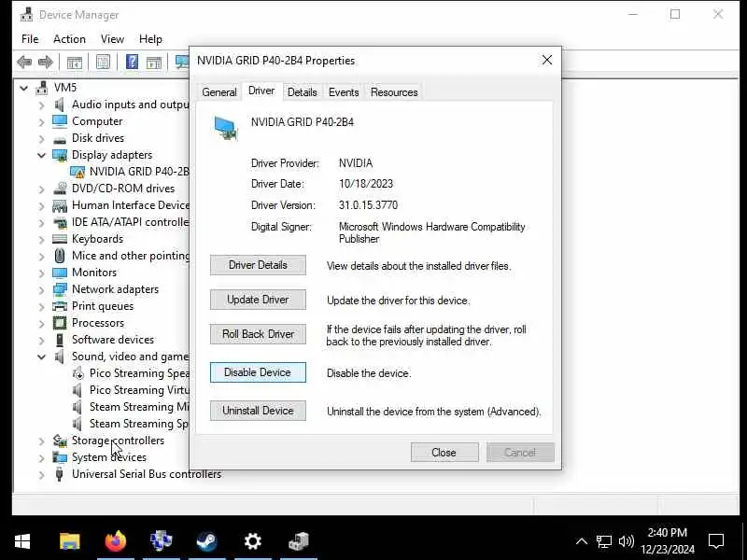Image resolution: width=747 pixels, height=560 pixels.
Task: Click the Show/Hide Action Pane toolbar icon
Action: (154, 63)
